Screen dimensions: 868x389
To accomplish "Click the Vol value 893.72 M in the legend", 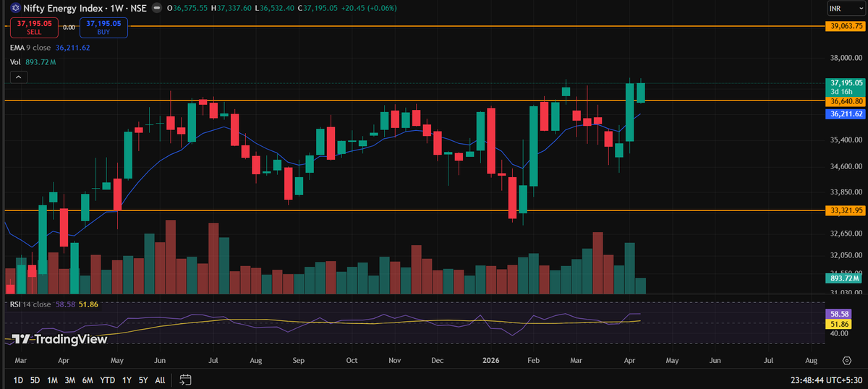I will [41, 62].
